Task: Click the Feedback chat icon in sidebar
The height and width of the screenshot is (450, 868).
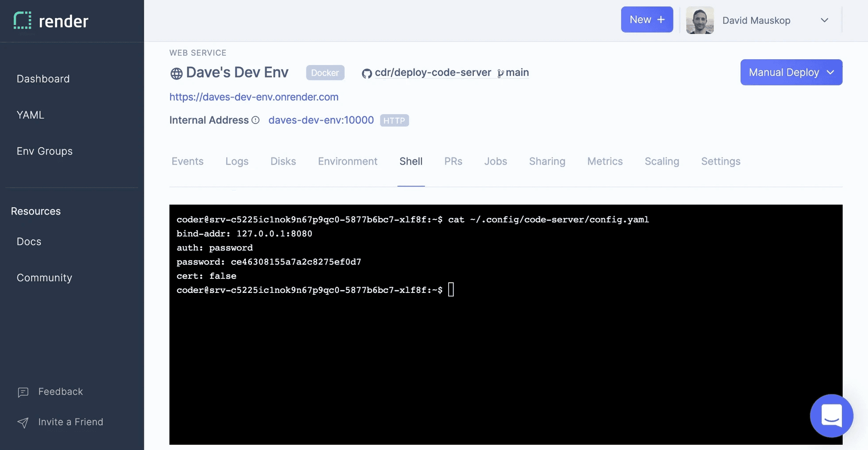Action: coord(23,392)
